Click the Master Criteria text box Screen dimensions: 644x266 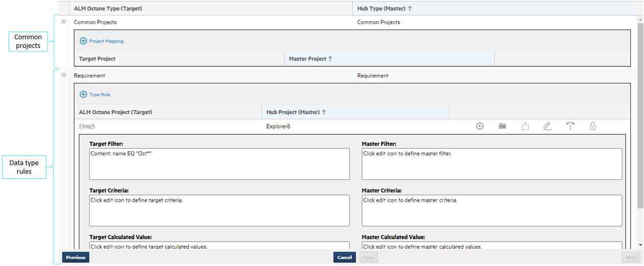[x=492, y=210]
